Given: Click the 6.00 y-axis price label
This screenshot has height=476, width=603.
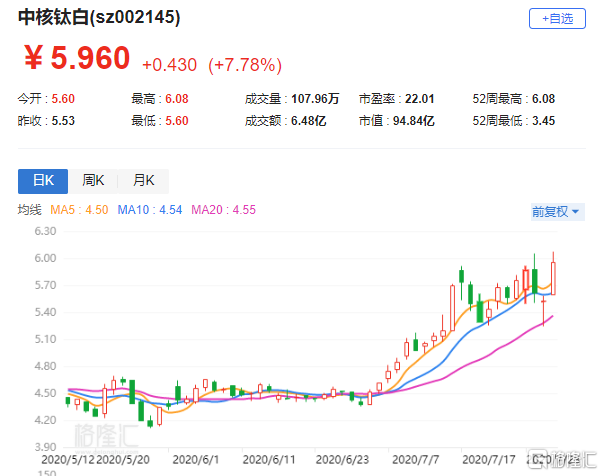Looking at the screenshot, I should point(45,258).
